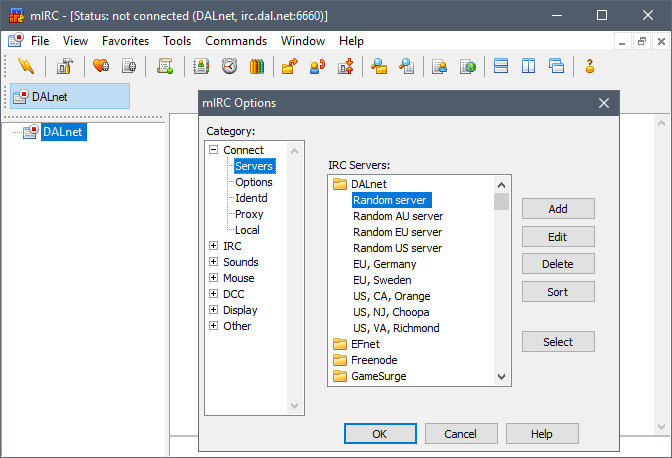Click the status window icon beside File menu
This screenshot has height=458, width=672.
point(16,40)
